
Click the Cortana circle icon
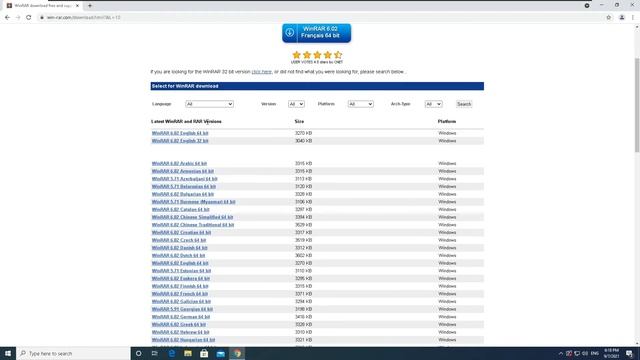click(138, 353)
